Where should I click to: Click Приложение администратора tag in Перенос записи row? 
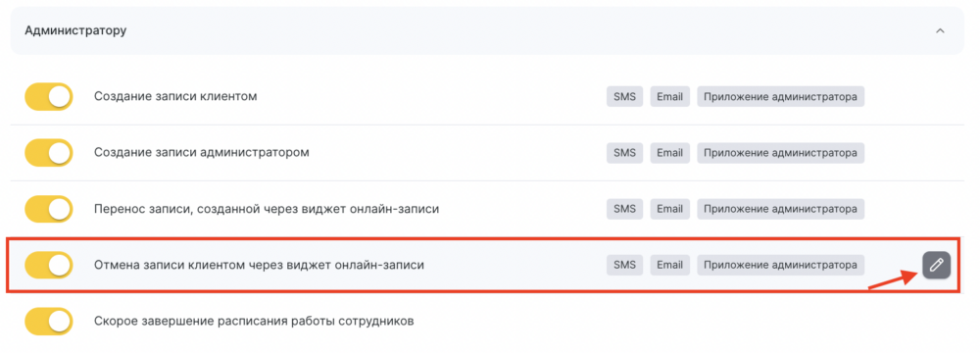coord(781,209)
